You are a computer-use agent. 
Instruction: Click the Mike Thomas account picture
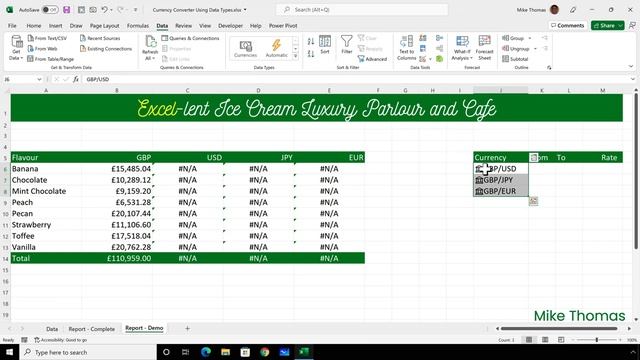coord(554,9)
